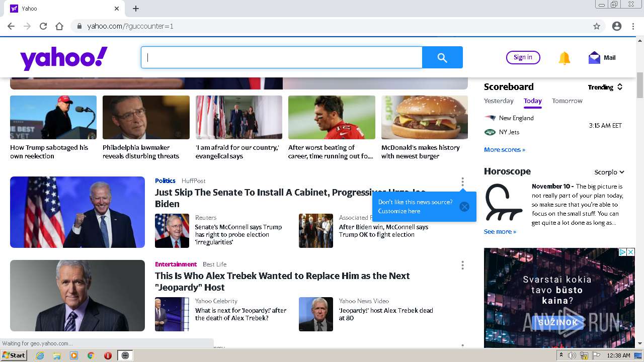Click the Scorpio horoscope symbol
Image resolution: width=644 pixels, height=362 pixels.
tap(503, 202)
